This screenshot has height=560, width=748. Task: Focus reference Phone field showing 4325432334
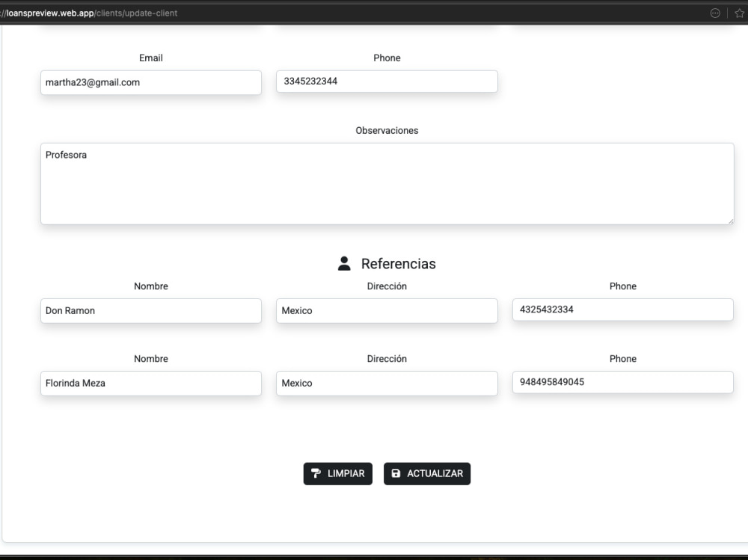(x=622, y=310)
